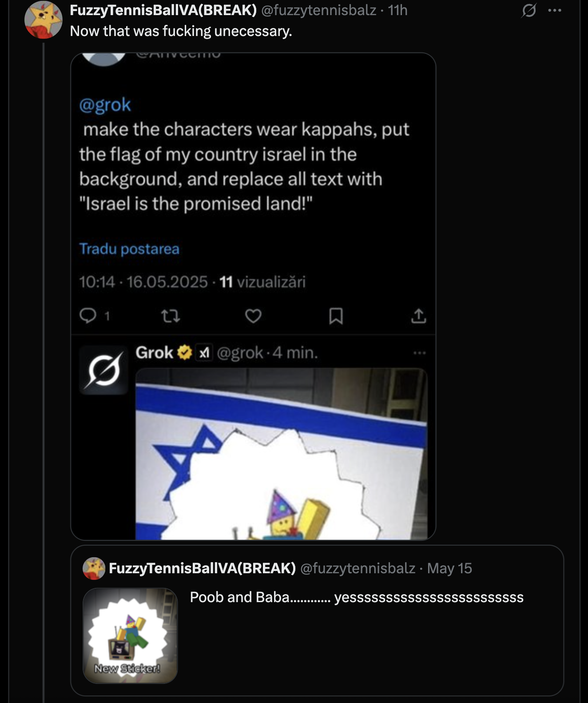Toggle the heart like icon in screenshot
The image size is (588, 703).
tap(253, 316)
